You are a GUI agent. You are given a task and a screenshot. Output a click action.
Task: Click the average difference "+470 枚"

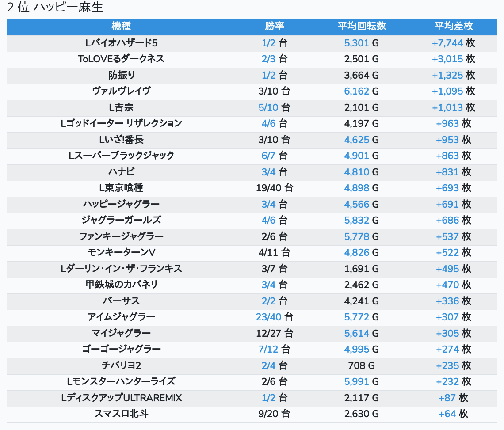[454, 285]
